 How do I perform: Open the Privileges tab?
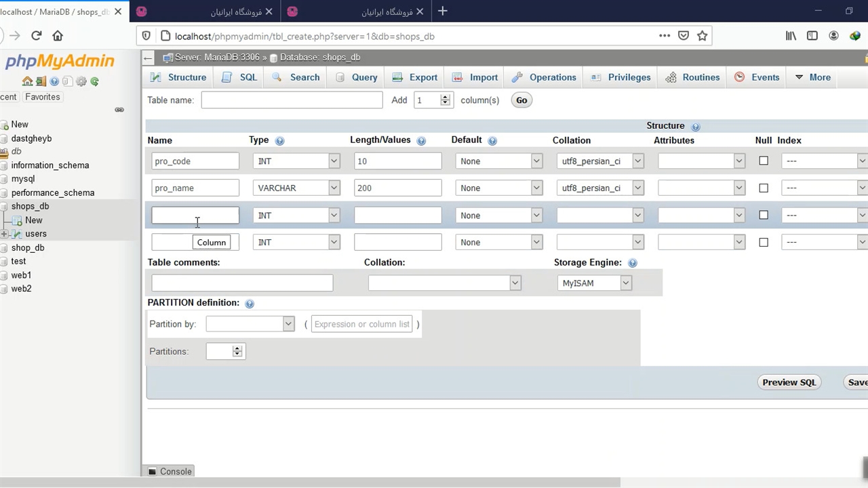pos(621,77)
